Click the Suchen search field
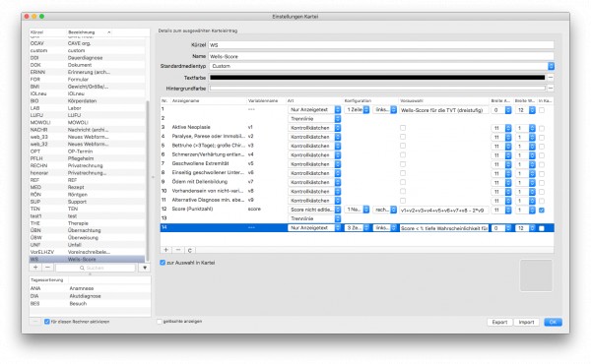Screen dimensions: 591x364 (95, 268)
